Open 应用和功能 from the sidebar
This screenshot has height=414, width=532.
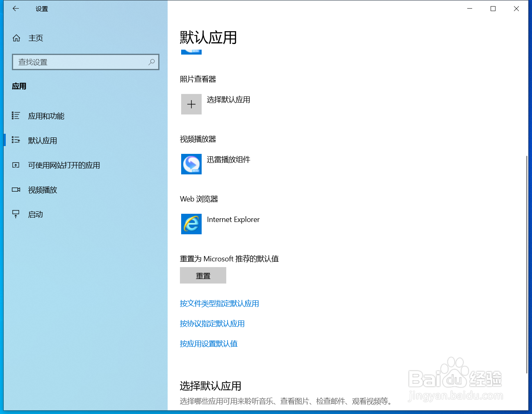pyautogui.click(x=46, y=116)
